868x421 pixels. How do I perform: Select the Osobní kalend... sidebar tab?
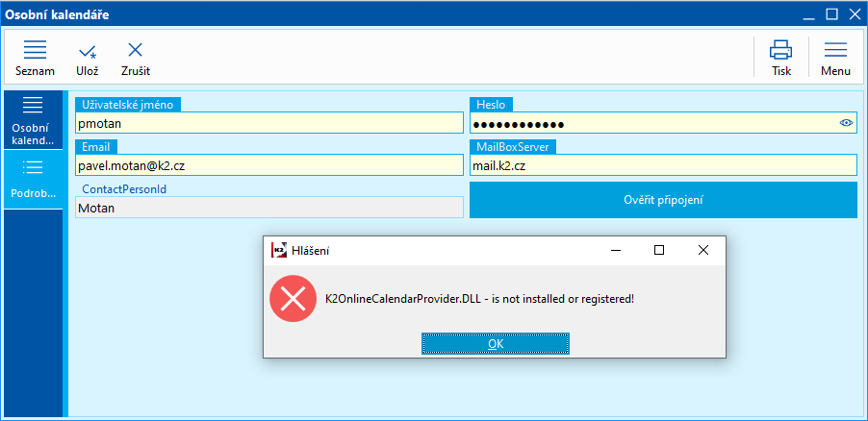(34, 120)
